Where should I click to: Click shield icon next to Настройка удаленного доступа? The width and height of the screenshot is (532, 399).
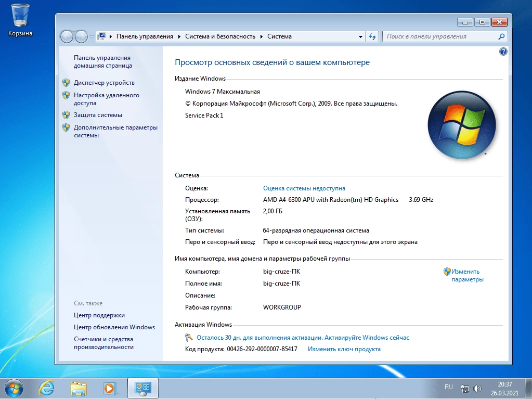tap(66, 95)
